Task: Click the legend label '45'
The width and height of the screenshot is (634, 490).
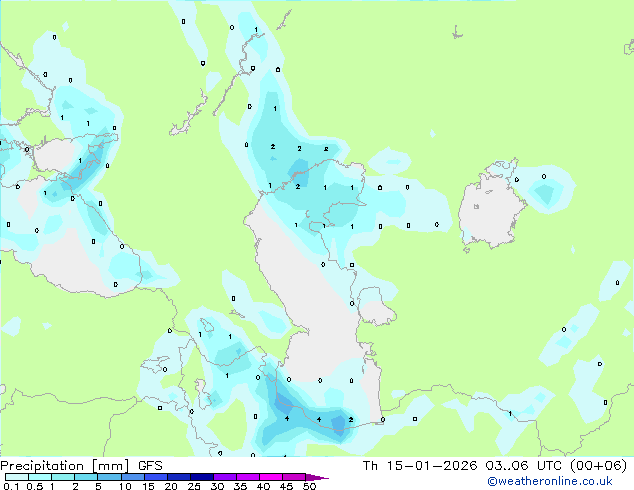Action: (x=287, y=486)
